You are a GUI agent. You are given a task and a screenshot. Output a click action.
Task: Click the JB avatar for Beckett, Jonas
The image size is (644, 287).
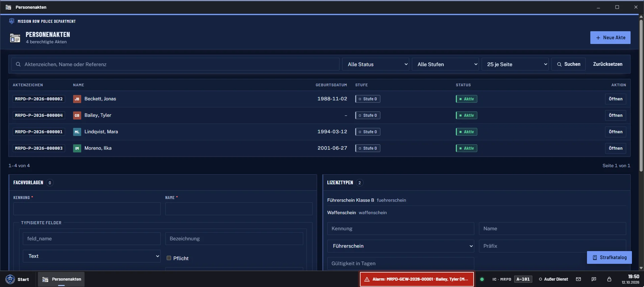[x=77, y=99]
